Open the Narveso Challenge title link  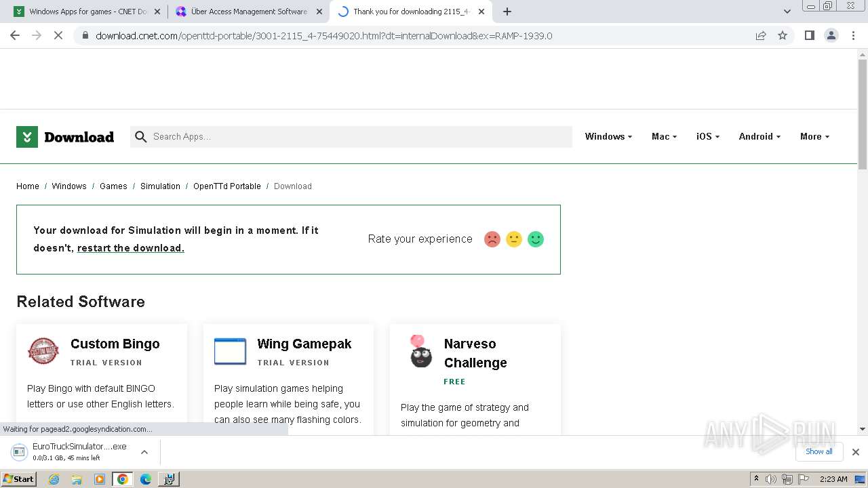[475, 353]
